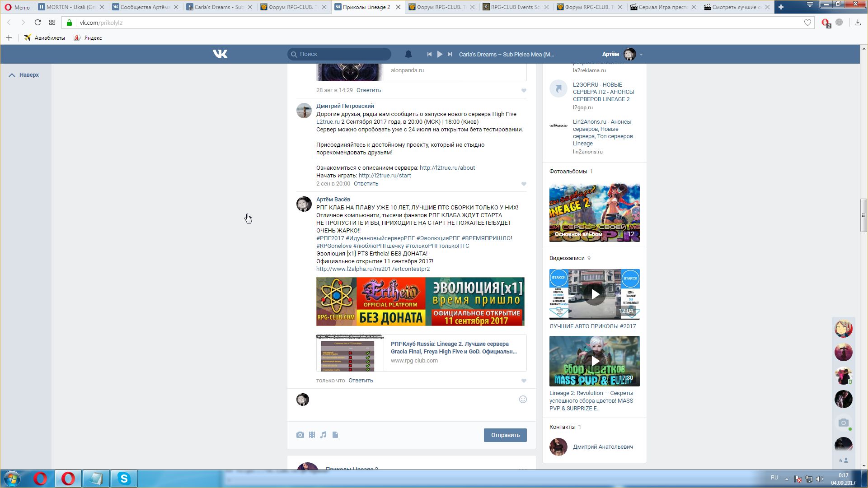The width and height of the screenshot is (868, 488).
Task: Open browser downloads arrow icon
Action: tap(858, 23)
